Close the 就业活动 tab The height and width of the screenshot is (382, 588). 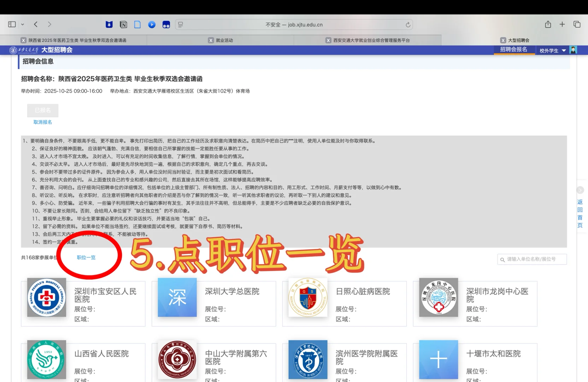[x=211, y=40]
